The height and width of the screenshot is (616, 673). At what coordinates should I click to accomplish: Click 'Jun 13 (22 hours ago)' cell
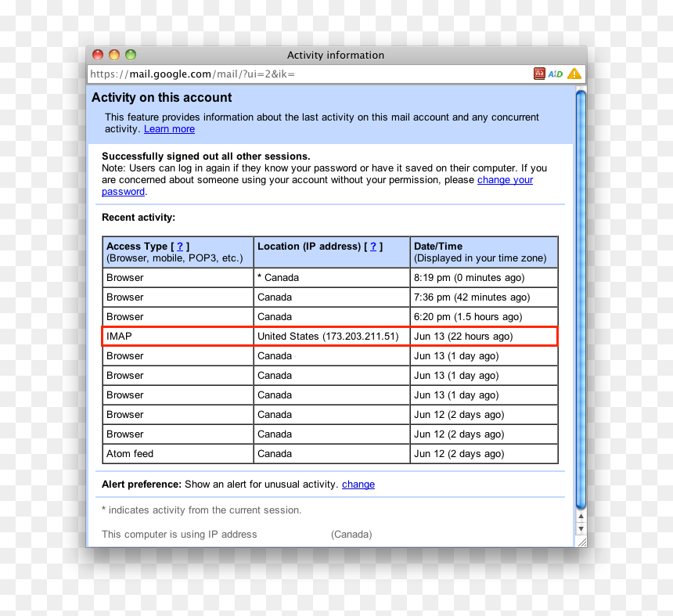484,336
